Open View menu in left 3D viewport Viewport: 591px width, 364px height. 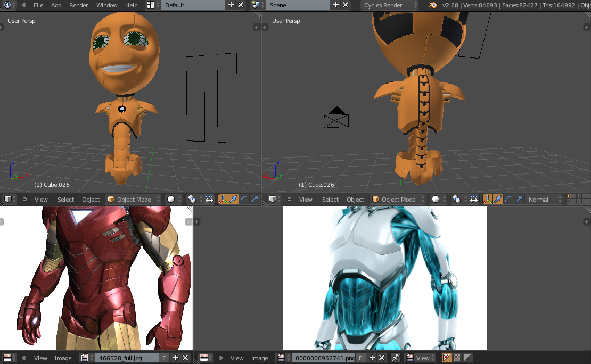41,200
